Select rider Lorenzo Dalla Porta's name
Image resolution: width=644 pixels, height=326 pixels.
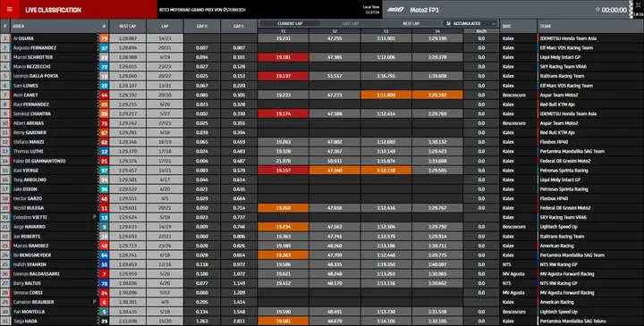click(36, 76)
